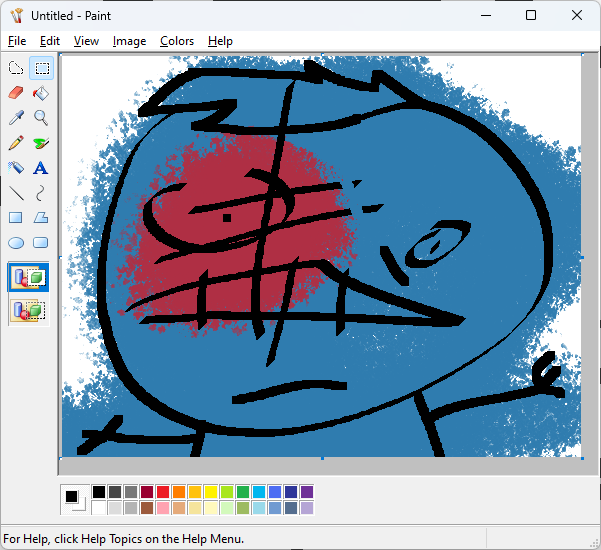The image size is (601, 550).
Task: Open the Image menu
Action: tap(129, 41)
